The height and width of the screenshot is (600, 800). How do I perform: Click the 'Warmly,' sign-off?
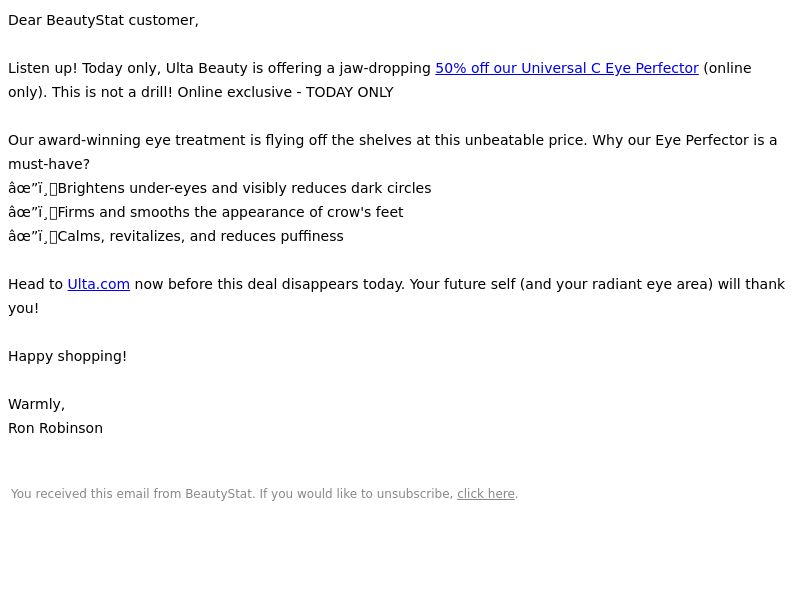click(x=36, y=404)
